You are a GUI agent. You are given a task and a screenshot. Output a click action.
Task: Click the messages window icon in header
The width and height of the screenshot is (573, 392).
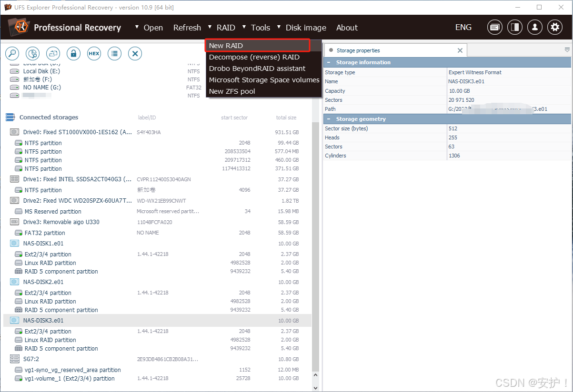click(x=495, y=27)
